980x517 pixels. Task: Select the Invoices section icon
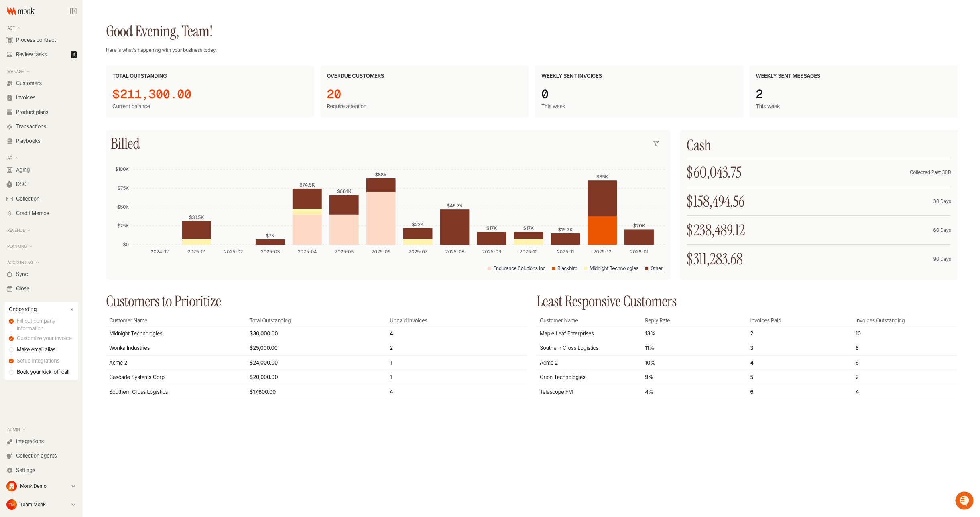point(10,97)
